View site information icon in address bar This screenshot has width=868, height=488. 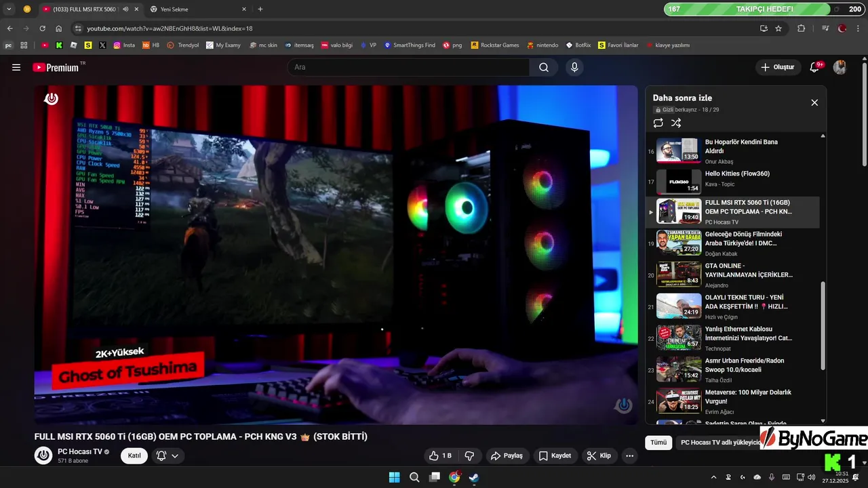click(x=78, y=28)
